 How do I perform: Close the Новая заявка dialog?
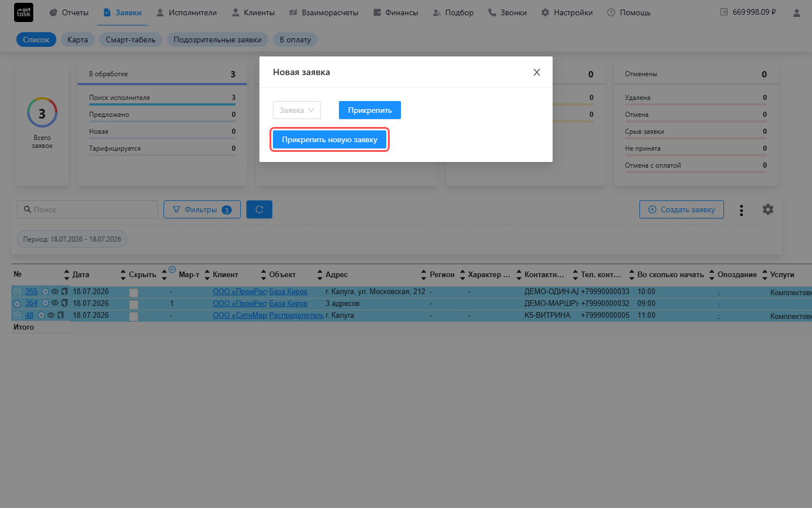[x=536, y=72]
